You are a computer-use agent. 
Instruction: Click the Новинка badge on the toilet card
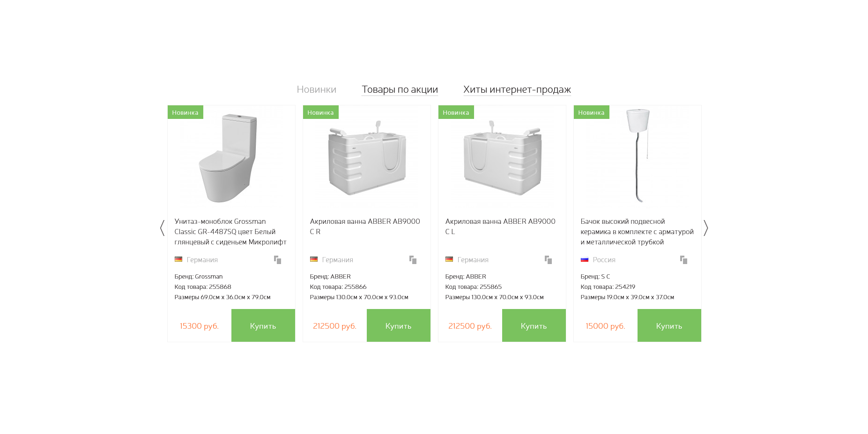(185, 112)
